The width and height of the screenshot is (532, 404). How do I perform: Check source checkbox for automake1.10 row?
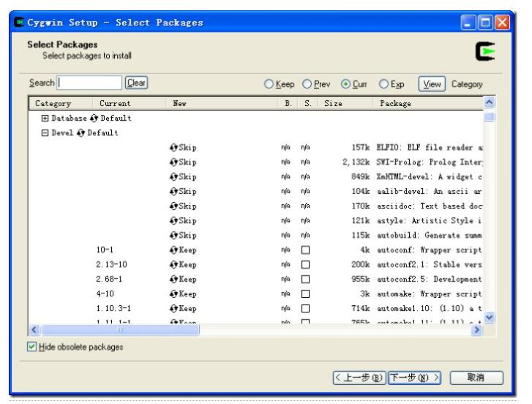click(305, 308)
